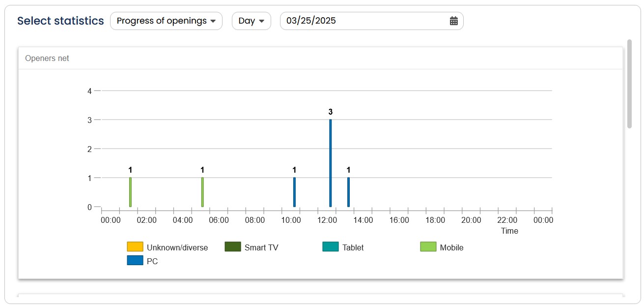This screenshot has width=644, height=305.
Task: Click the green Mobile bar near 05:00
Action: click(202, 192)
